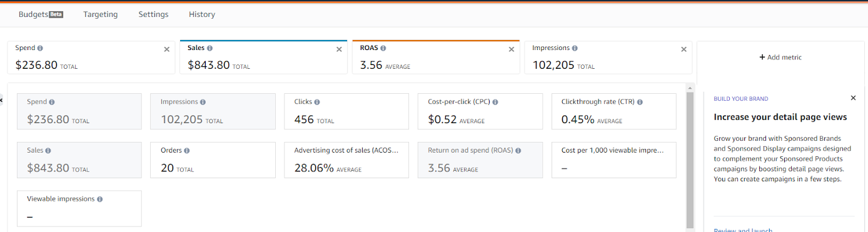The image size is (868, 232).
Task: Switch to the Targeting tab
Action: (x=101, y=14)
